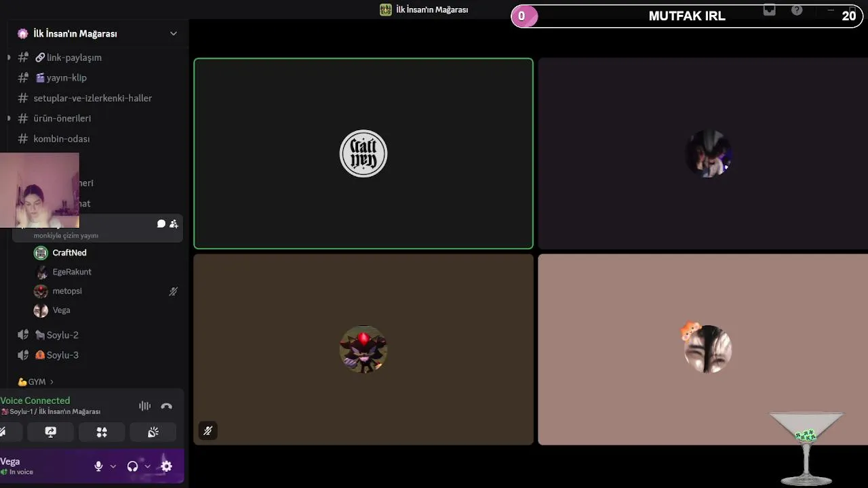Click the server icon in the title bar
This screenshot has width=868, height=488.
click(x=386, y=9)
